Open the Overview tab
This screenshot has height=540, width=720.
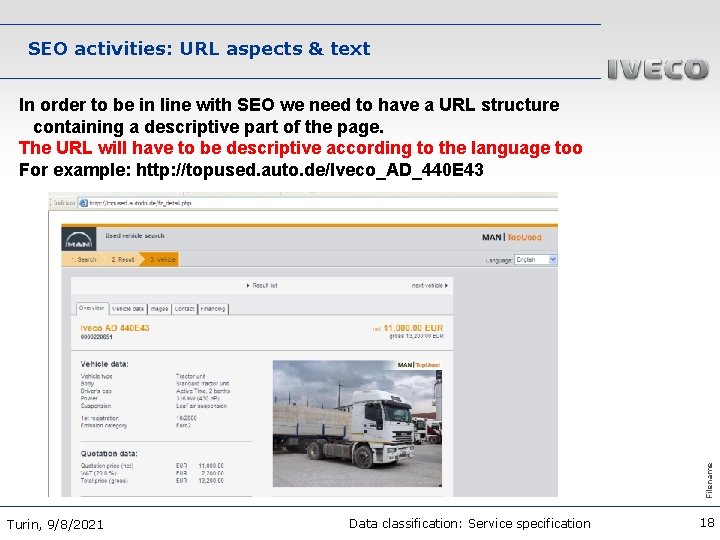tap(91, 309)
